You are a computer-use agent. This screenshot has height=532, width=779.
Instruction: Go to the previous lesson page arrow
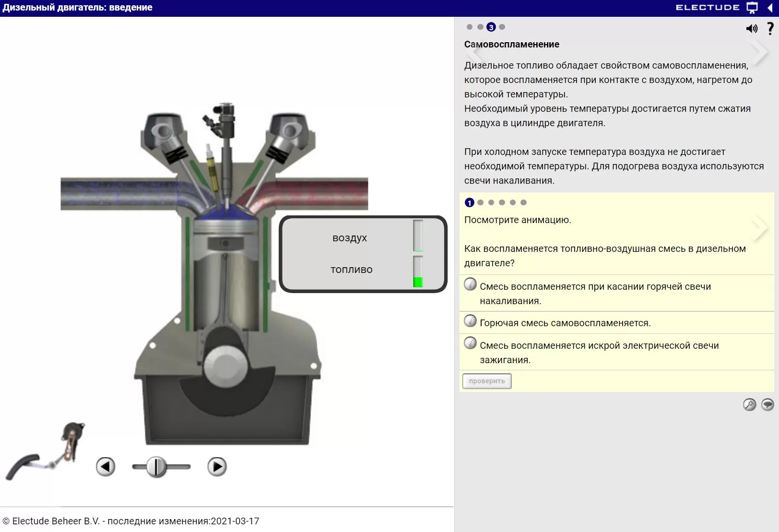click(x=473, y=52)
